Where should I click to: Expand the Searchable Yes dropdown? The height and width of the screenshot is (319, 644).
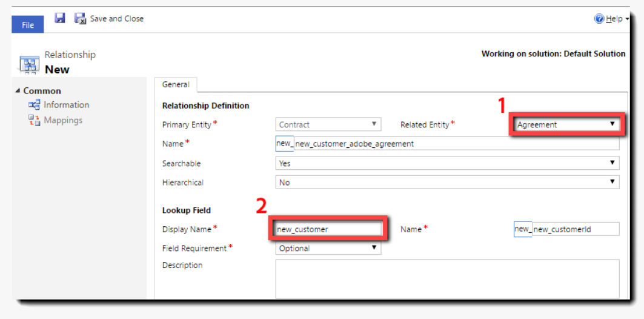(x=447, y=163)
